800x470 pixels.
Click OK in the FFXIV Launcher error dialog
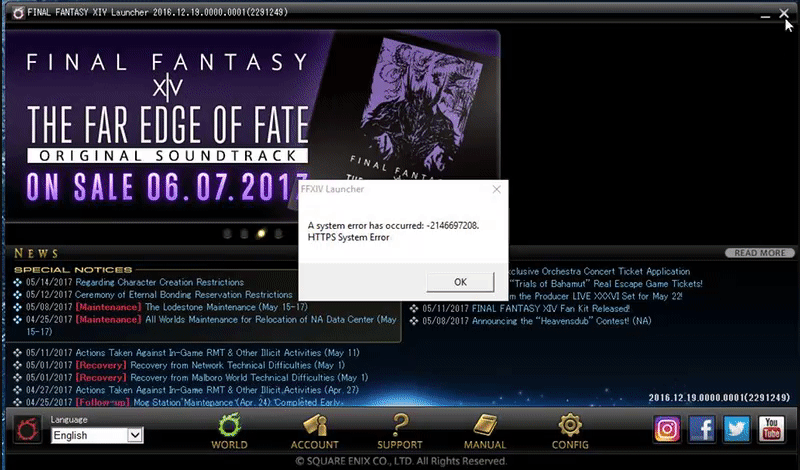tap(460, 282)
